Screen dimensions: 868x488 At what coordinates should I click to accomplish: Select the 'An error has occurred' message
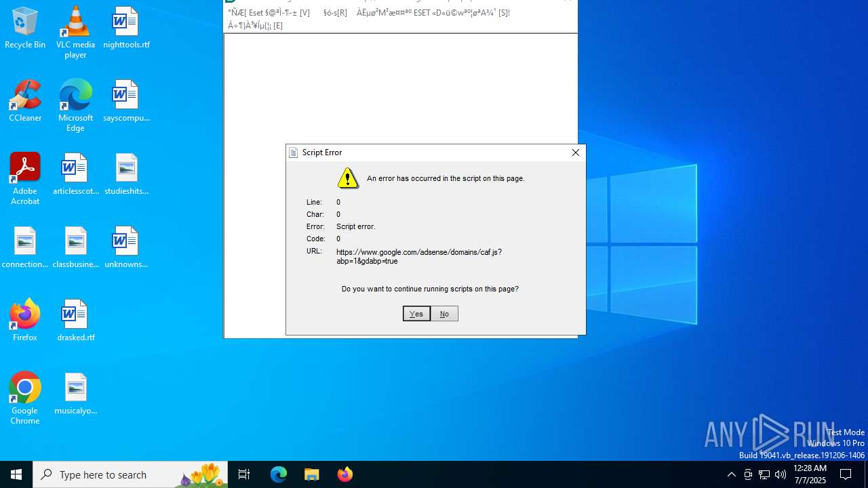[x=446, y=178]
